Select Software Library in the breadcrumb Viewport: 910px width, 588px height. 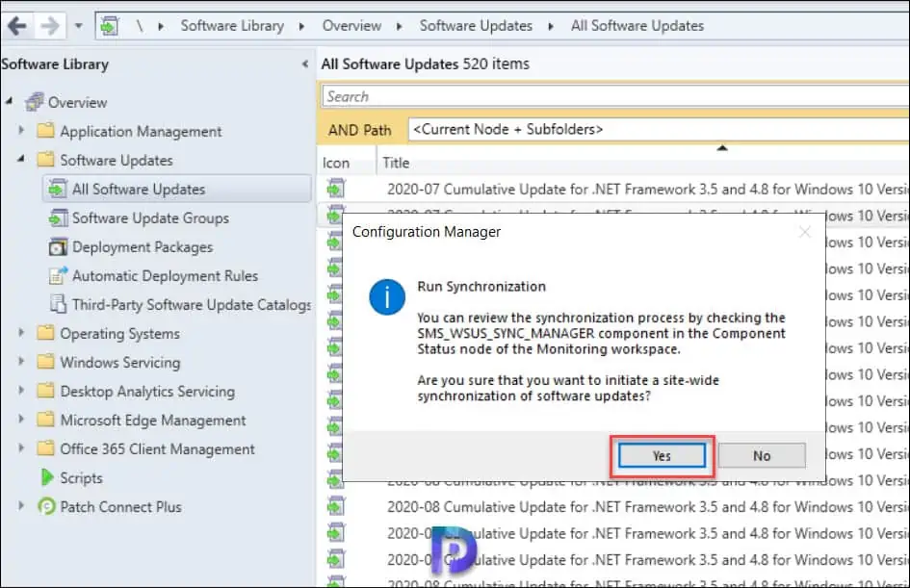click(232, 26)
